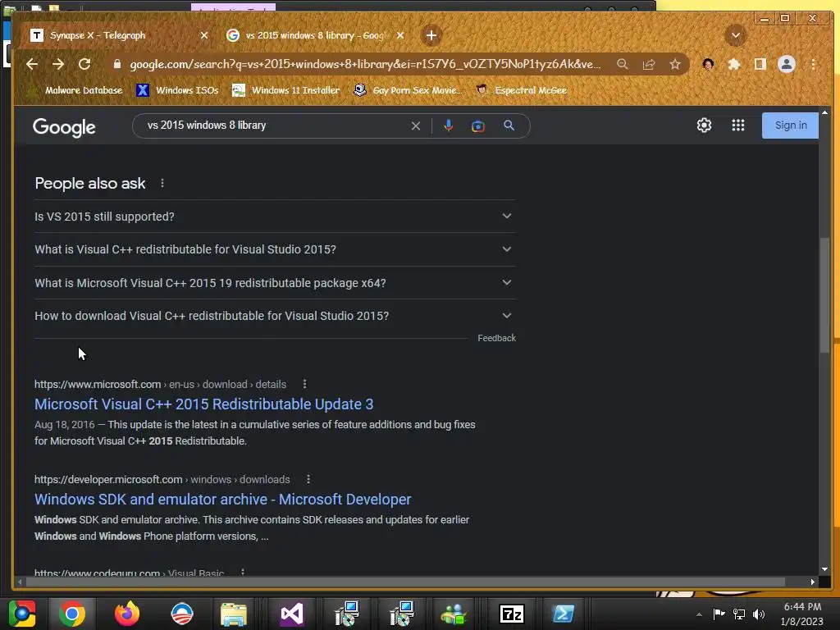Screen dimensions: 840x630
Task: Open File Explorer folder in taskbar
Action: (x=234, y=614)
